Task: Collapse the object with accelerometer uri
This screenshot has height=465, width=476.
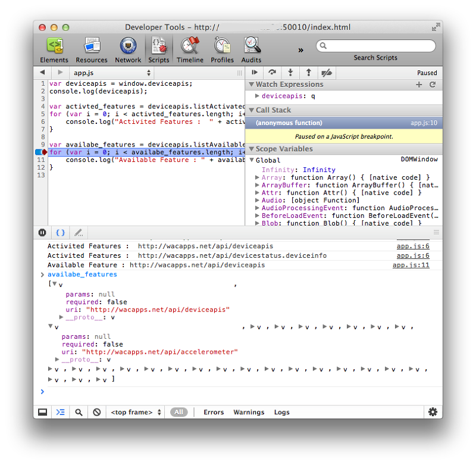Action: coord(51,326)
